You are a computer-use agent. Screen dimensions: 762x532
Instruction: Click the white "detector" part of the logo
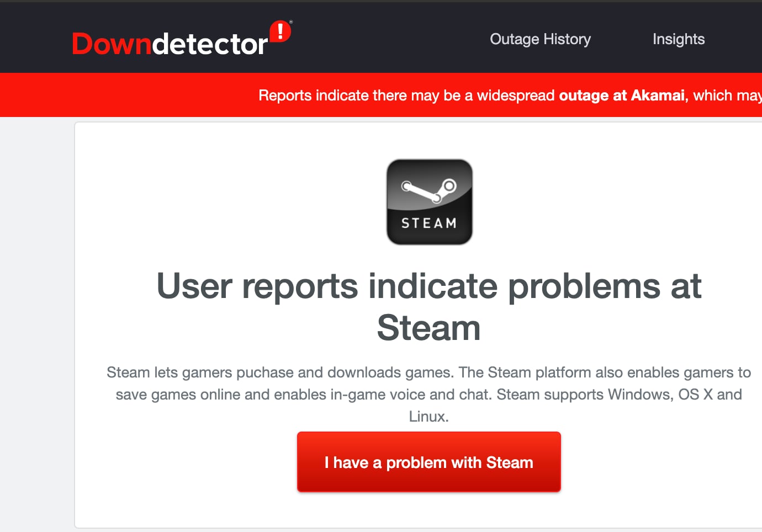[210, 44]
